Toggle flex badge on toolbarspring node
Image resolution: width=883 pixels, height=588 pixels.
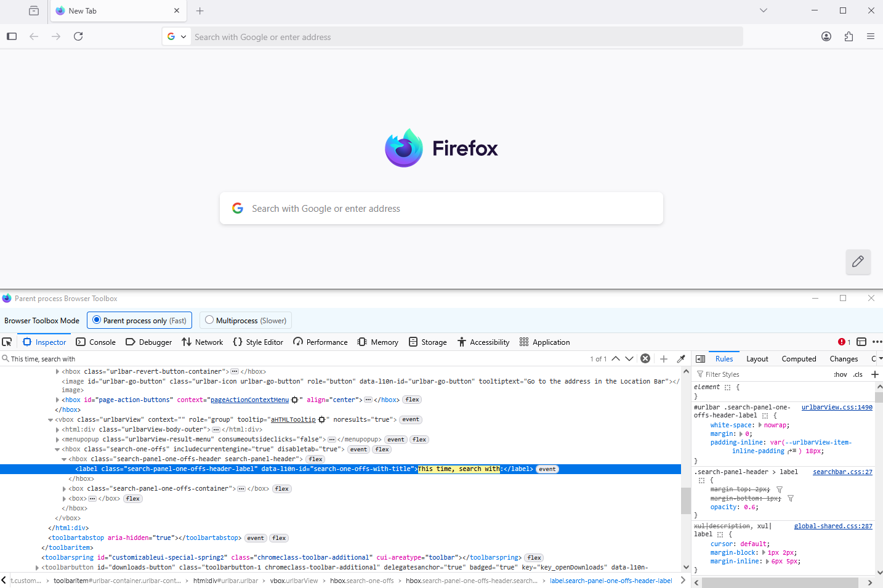(534, 558)
